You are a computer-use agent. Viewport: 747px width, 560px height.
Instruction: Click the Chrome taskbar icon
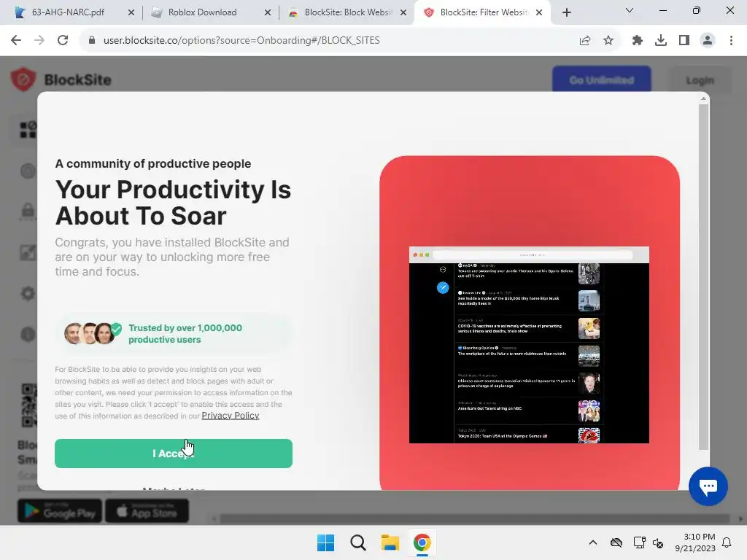tap(422, 542)
